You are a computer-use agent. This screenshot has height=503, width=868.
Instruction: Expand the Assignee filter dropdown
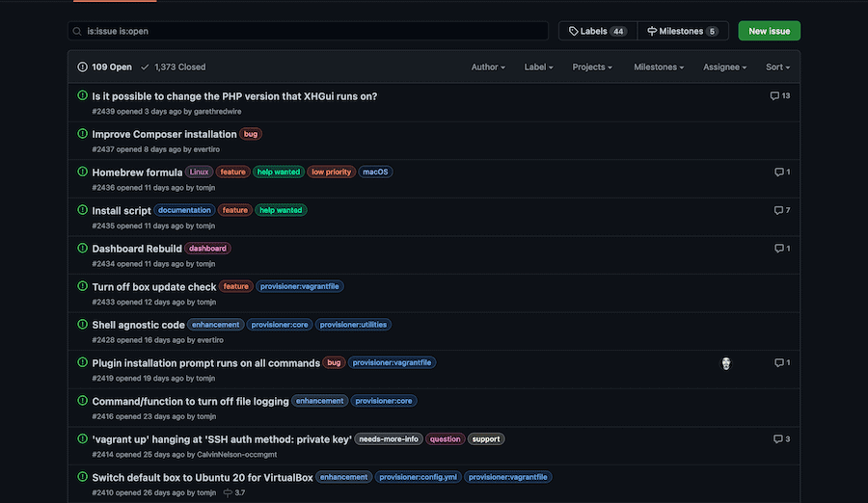725,67
